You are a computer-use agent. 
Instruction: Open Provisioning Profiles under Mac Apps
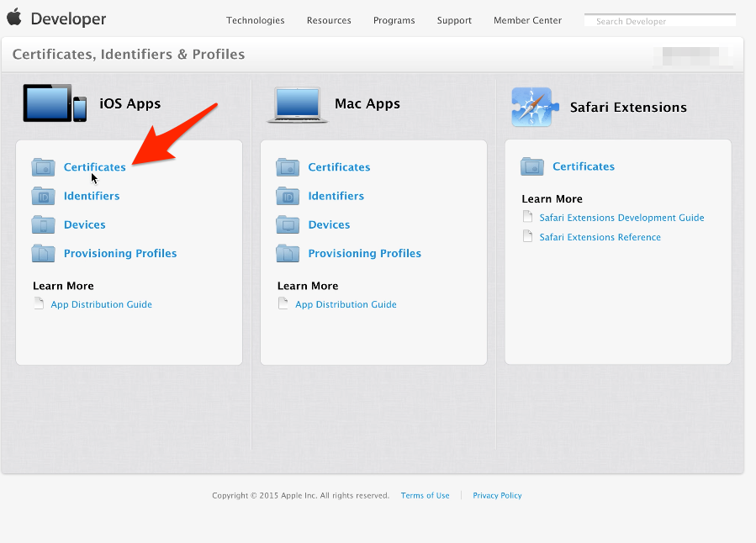tap(364, 254)
